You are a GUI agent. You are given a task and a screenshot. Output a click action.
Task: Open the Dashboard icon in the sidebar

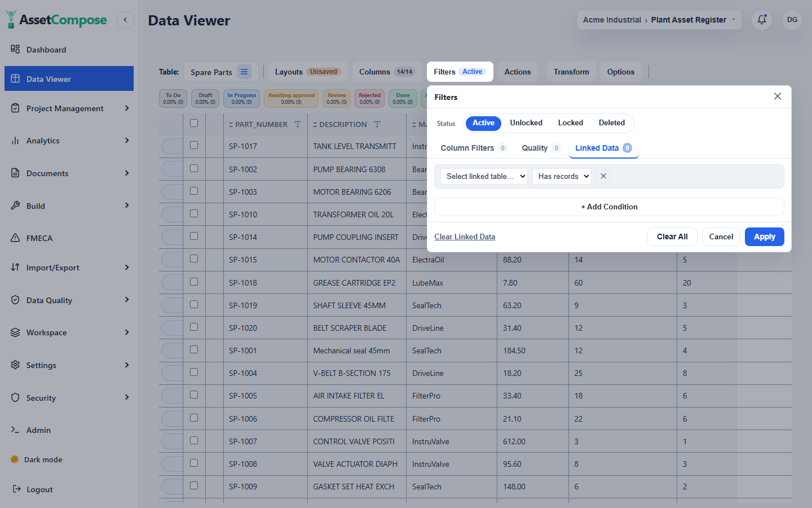point(15,49)
